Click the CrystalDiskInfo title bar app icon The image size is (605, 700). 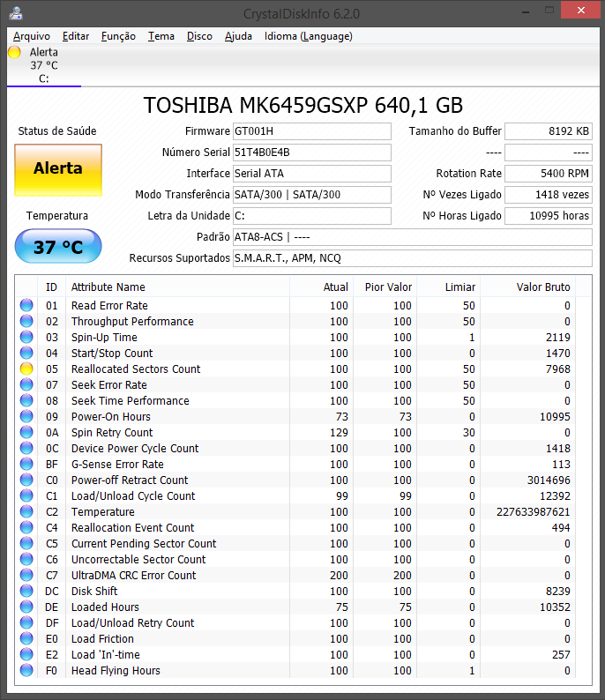point(16,13)
